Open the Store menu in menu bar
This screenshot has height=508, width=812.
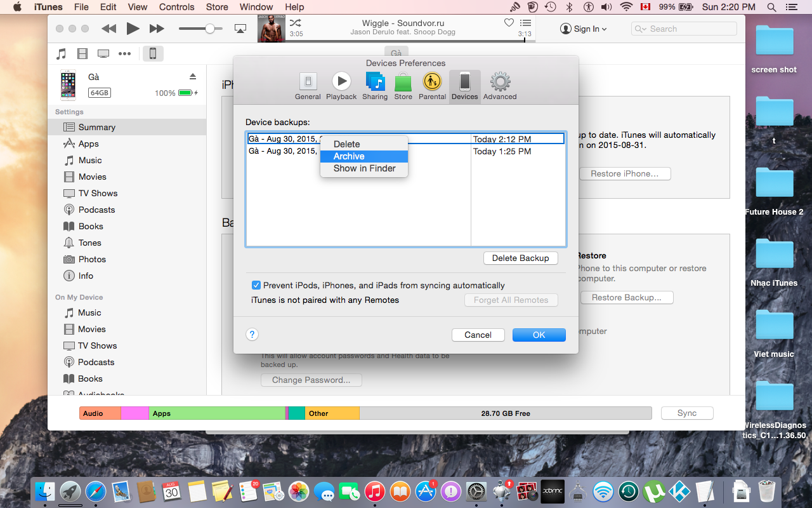pos(217,7)
